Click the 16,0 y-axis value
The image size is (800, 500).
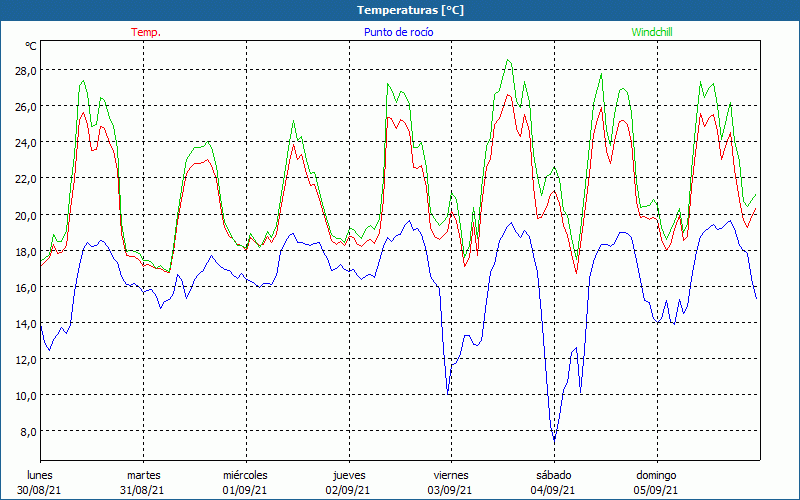(26, 287)
